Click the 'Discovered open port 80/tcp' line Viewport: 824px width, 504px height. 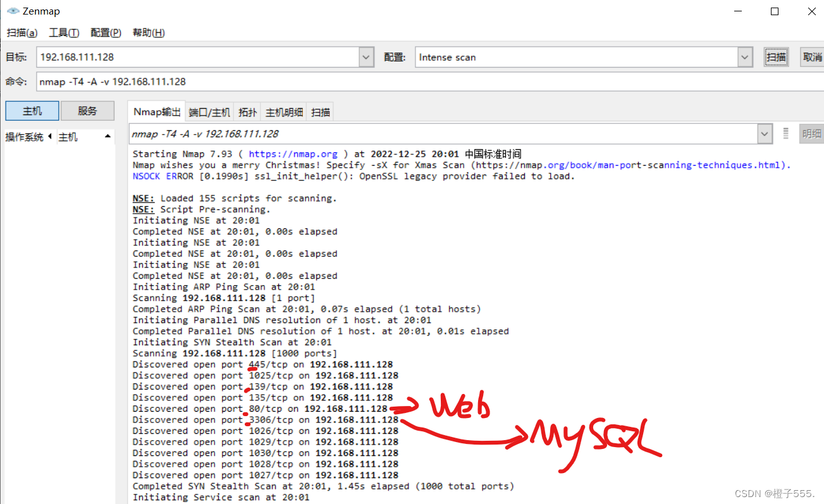tap(260, 409)
